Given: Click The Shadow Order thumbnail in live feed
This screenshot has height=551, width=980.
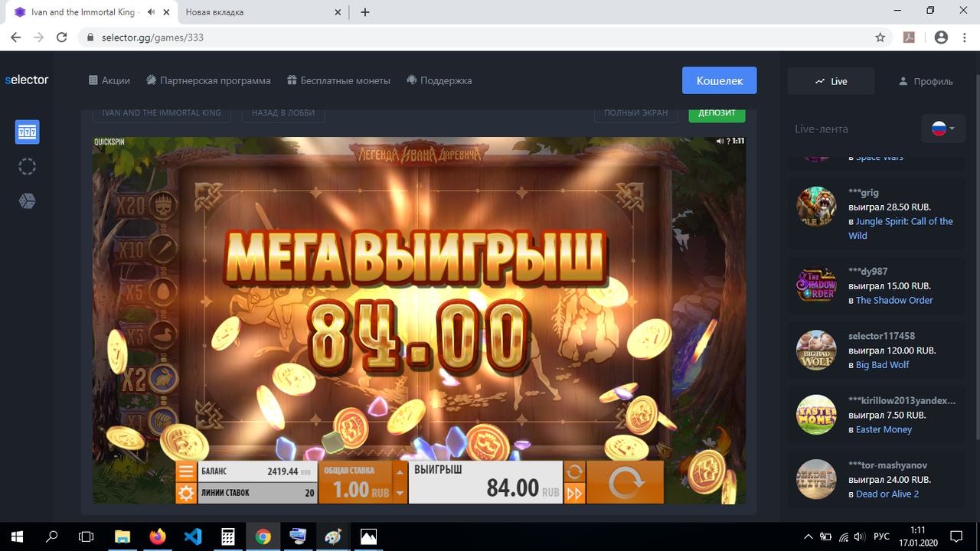Looking at the screenshot, I should (x=816, y=285).
